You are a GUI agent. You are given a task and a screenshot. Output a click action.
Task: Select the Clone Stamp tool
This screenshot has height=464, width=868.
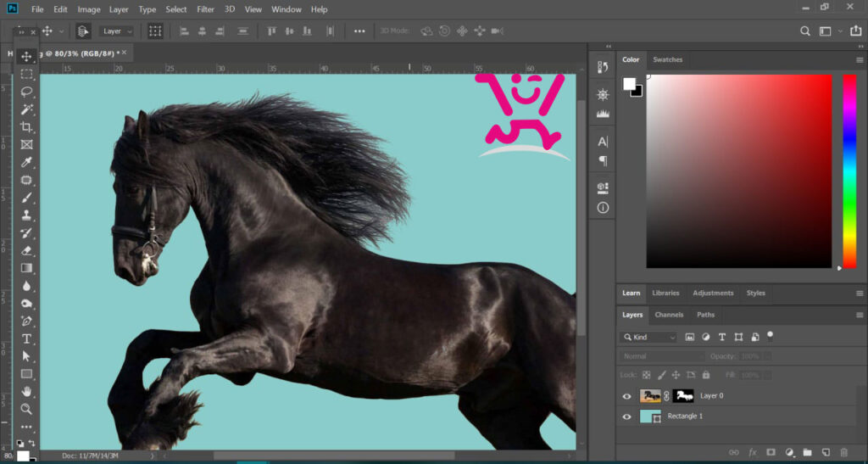click(26, 215)
